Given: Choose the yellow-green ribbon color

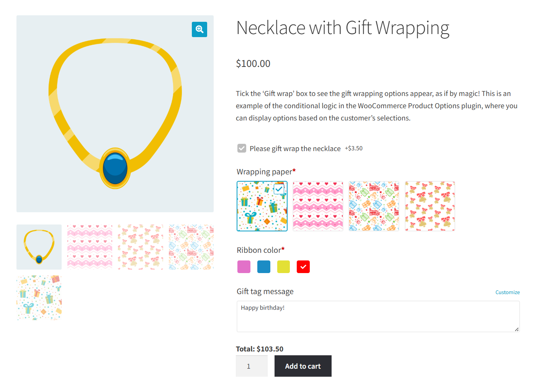Looking at the screenshot, I should coord(283,267).
